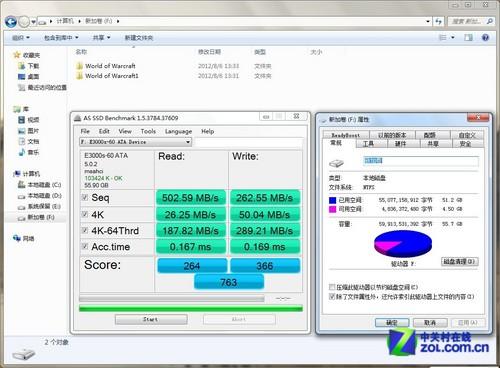Uncheck the 4K-64Thrd test checkbox

(x=85, y=230)
